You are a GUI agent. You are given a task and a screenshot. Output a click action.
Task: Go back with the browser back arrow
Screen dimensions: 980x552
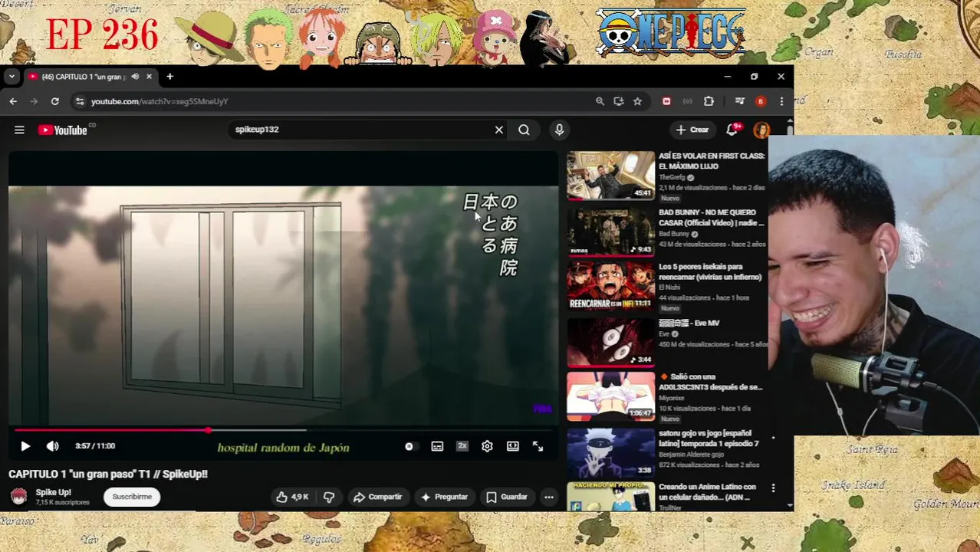(x=13, y=101)
